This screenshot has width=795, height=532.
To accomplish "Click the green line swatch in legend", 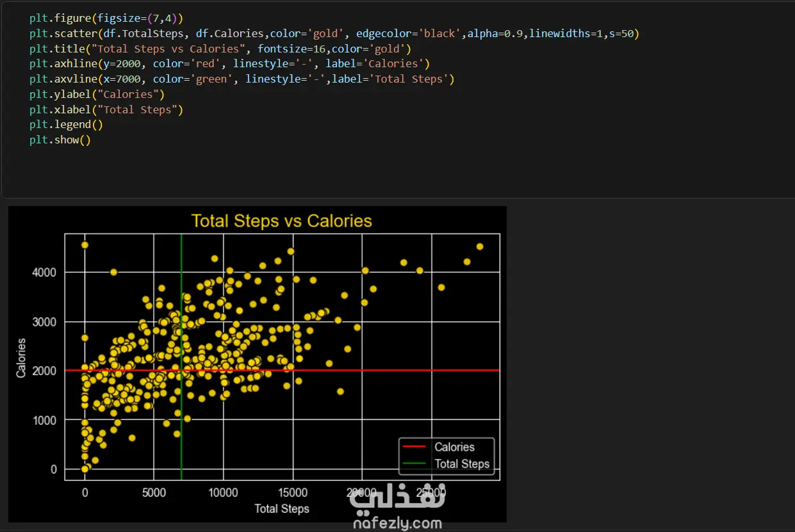I will pyautogui.click(x=414, y=464).
